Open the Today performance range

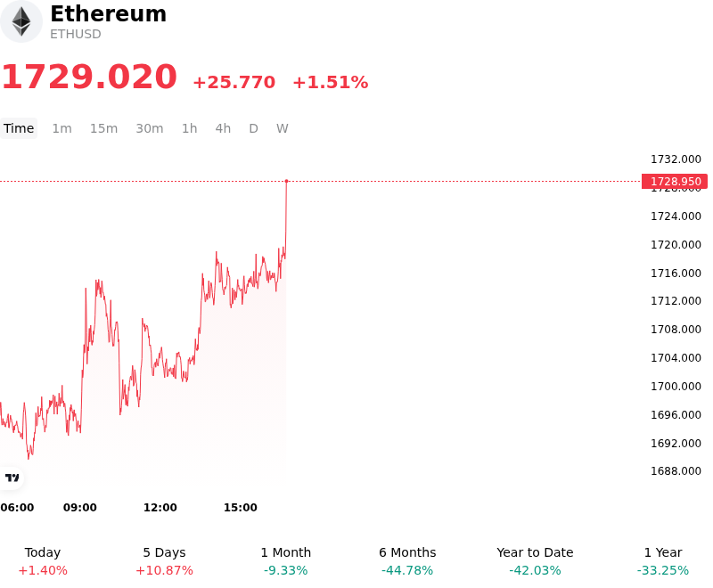click(43, 561)
